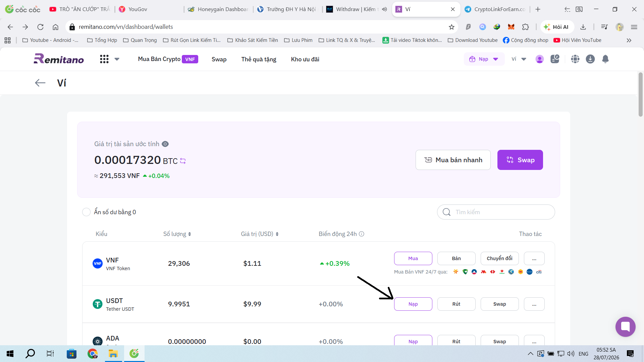
Task: Open browser downloads icon
Action: coord(583,27)
